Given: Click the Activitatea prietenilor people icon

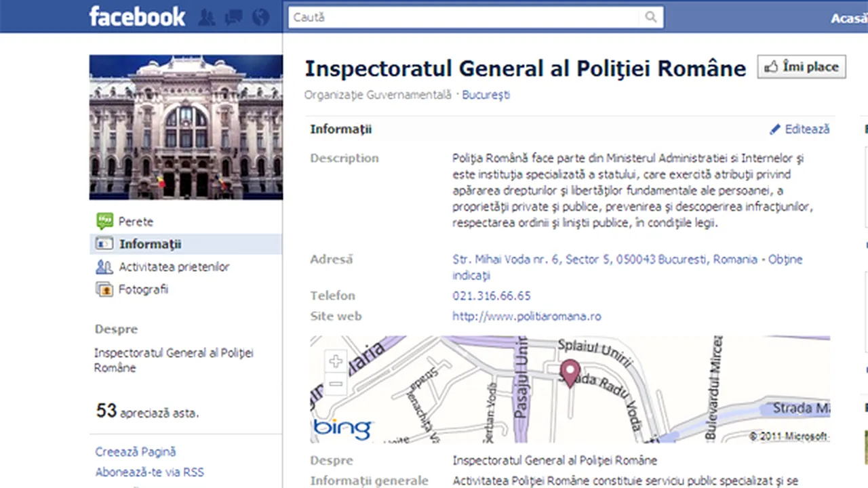Looking at the screenshot, I should click(x=104, y=266).
